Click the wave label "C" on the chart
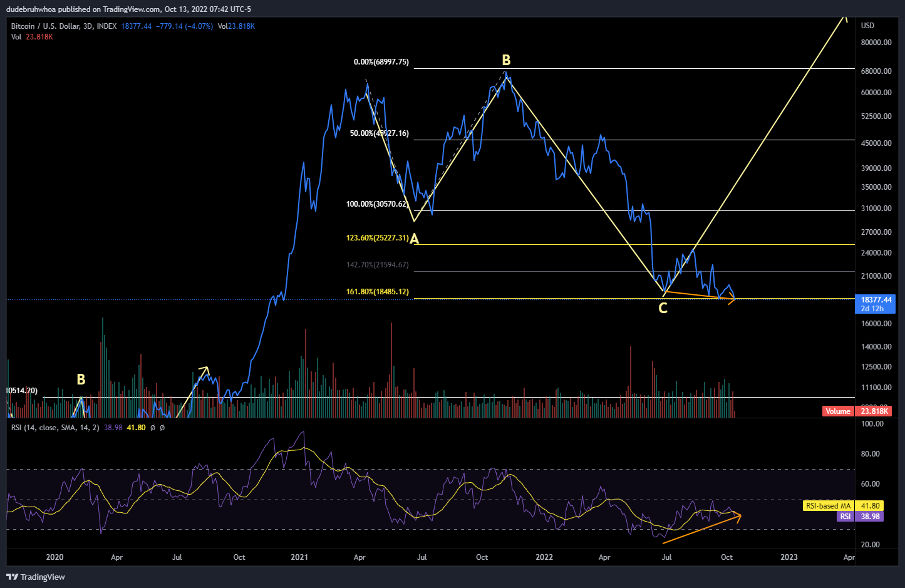Viewport: 905px width, 588px height. (663, 308)
